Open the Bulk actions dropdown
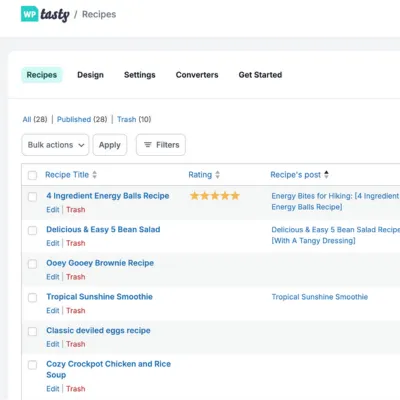The image size is (400, 400). click(55, 145)
